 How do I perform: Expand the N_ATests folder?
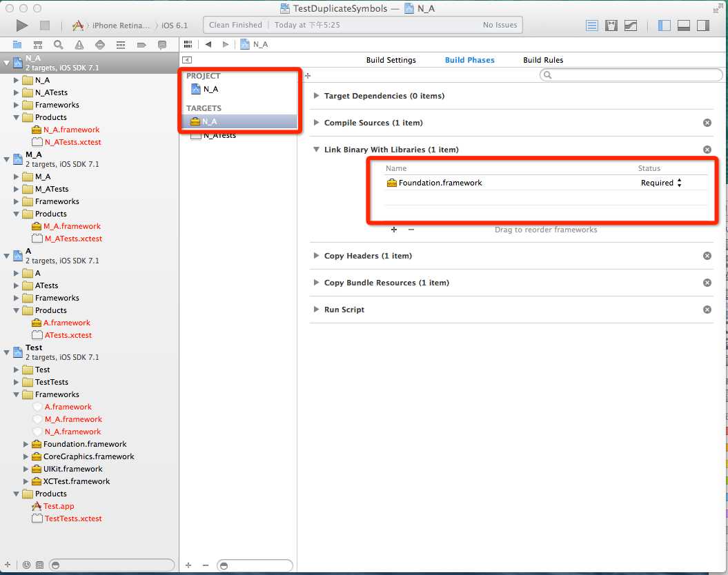(17, 92)
